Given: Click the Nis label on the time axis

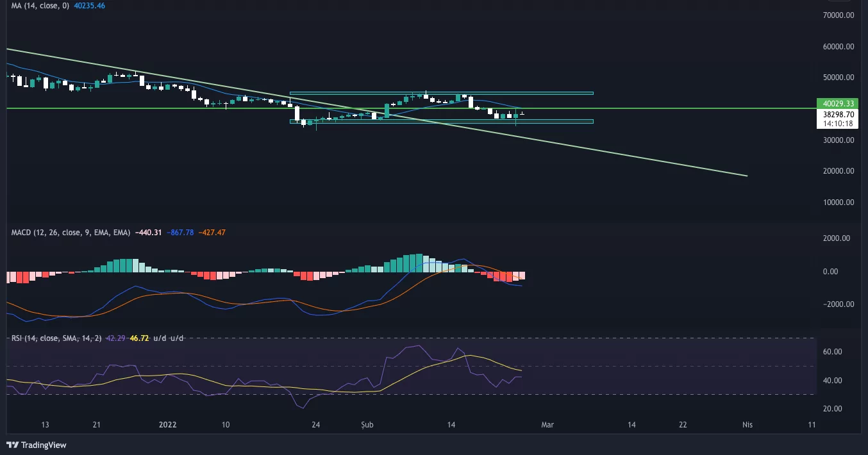Looking at the screenshot, I should click(x=747, y=424).
